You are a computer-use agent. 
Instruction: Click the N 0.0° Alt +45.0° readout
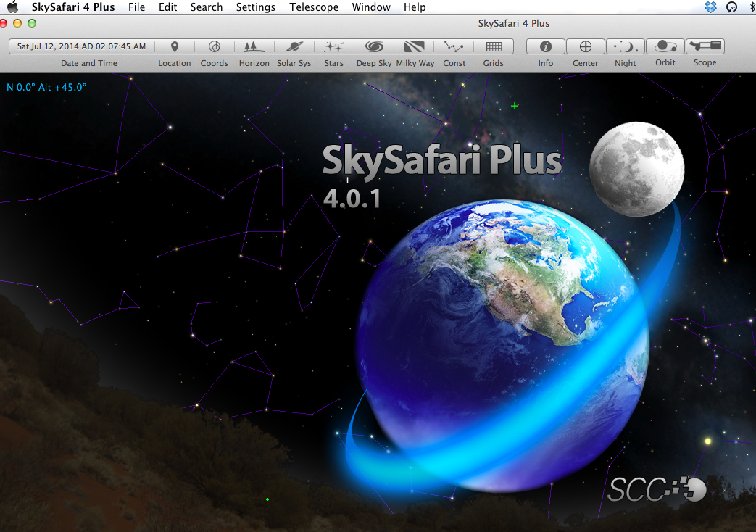click(46, 87)
